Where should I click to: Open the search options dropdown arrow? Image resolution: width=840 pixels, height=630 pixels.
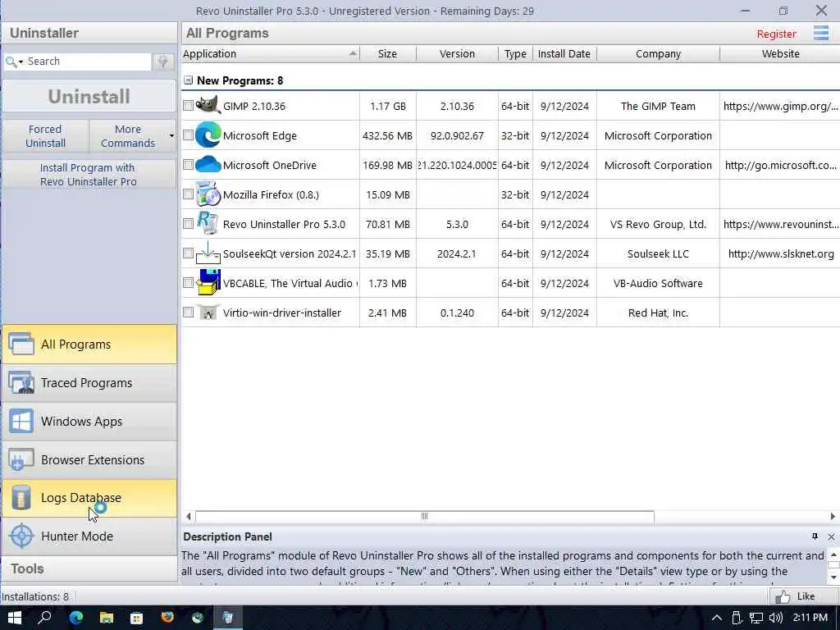21,62
